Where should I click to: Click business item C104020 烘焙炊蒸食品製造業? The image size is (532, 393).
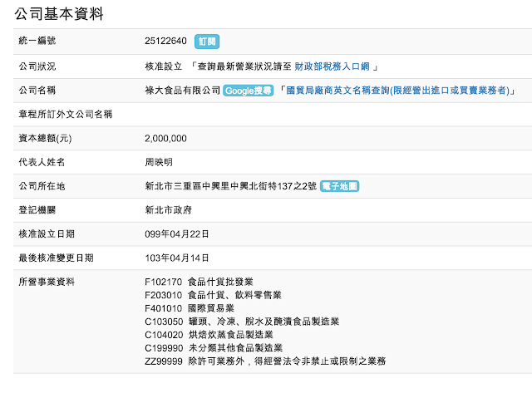[x=214, y=335]
